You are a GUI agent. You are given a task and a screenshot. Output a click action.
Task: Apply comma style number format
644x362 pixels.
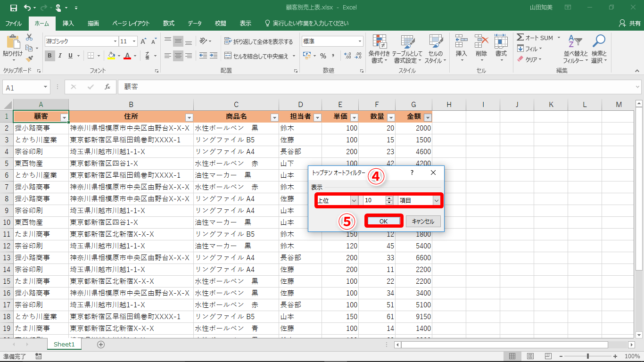(333, 56)
